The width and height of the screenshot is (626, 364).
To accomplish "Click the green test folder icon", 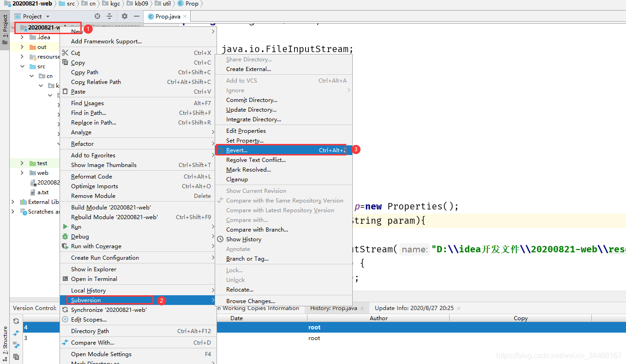I will 33,163.
